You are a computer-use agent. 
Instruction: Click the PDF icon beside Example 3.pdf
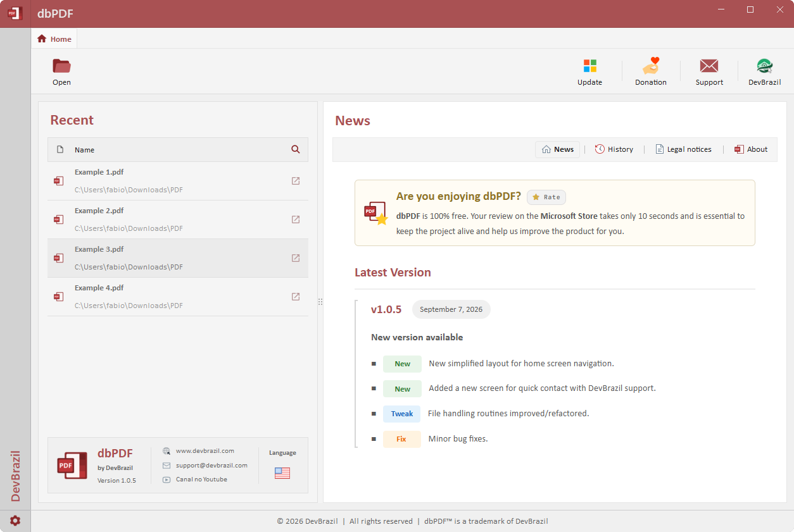[x=58, y=258]
